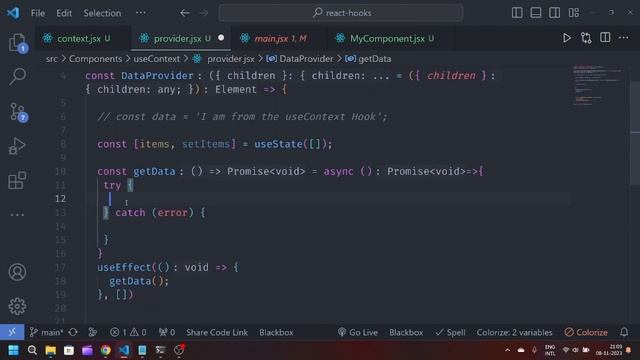Click line number 12 in gutter
This screenshot has height=360, width=640.
coord(60,199)
